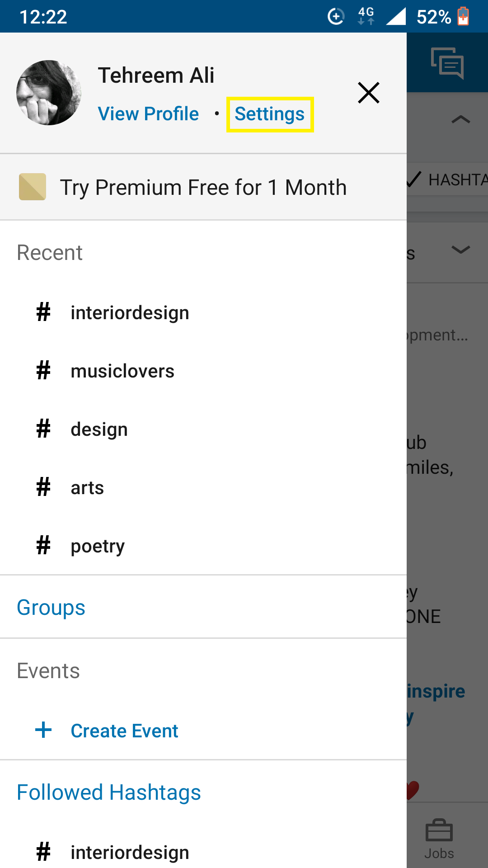Image resolution: width=488 pixels, height=868 pixels.
Task: Click the plus icon next to Create Event
Action: tap(43, 730)
